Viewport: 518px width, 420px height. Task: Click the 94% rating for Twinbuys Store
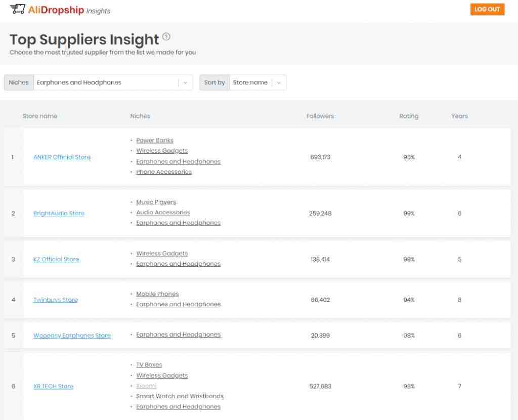point(409,300)
